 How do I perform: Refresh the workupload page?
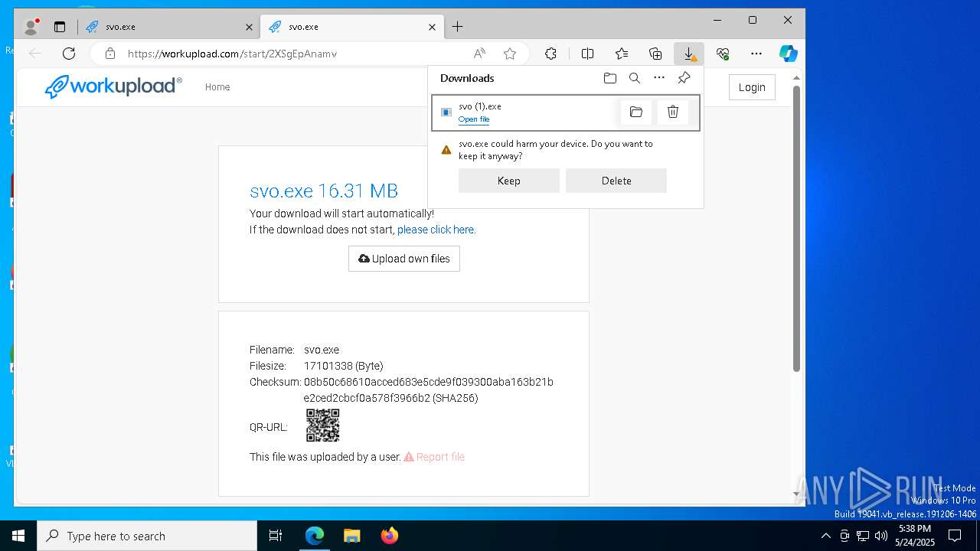[69, 54]
